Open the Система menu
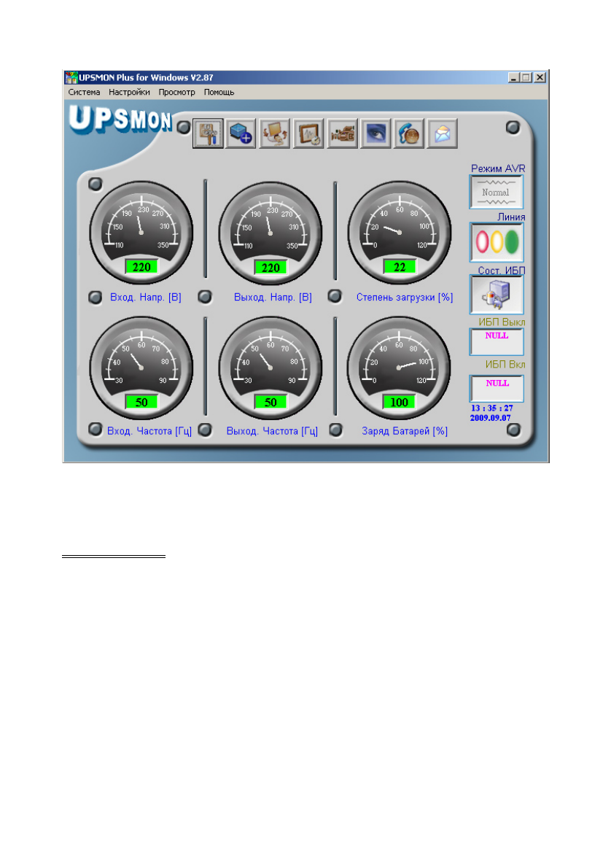 (x=85, y=93)
